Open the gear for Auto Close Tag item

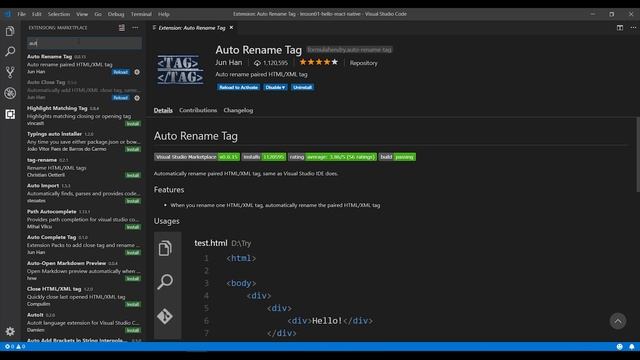[x=137, y=98]
